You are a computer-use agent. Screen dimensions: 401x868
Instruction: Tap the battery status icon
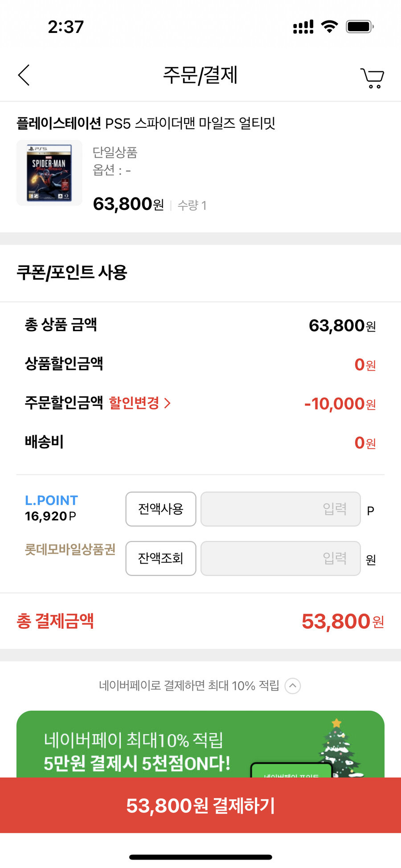(x=360, y=27)
